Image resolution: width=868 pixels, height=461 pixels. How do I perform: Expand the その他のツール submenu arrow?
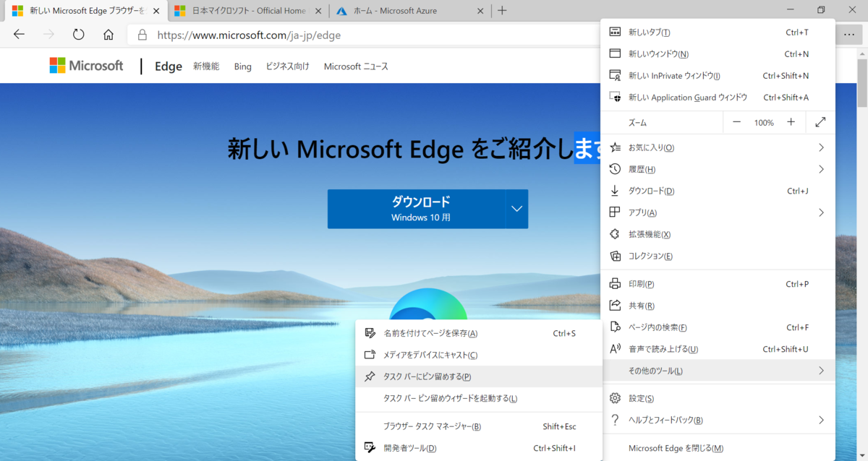pos(821,371)
